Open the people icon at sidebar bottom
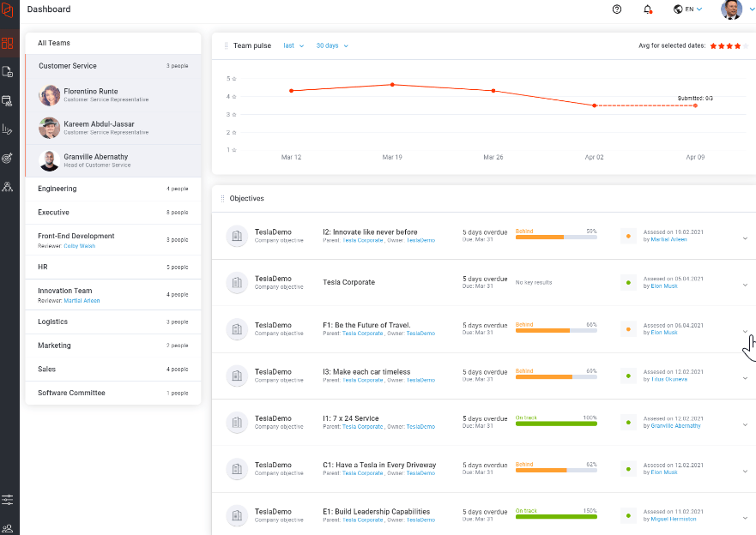 click(7, 528)
